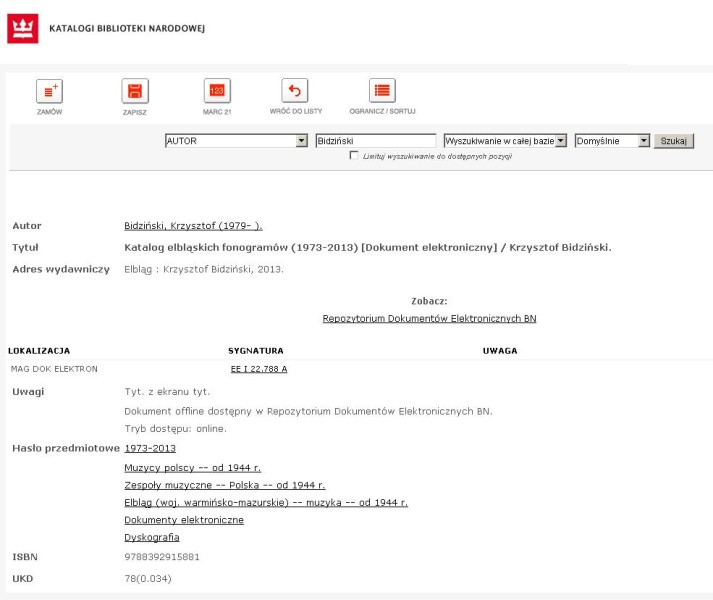Click the Zapisz save icon
This screenshot has height=600, width=713.
click(x=135, y=91)
